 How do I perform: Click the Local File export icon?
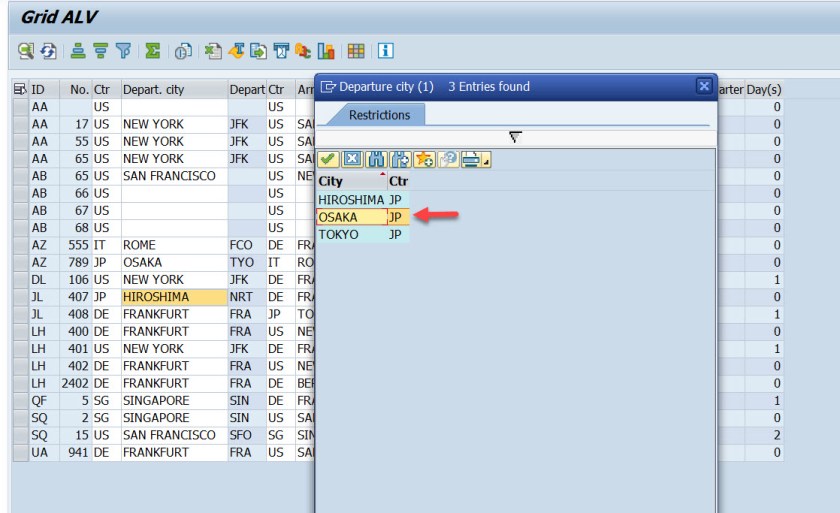click(258, 51)
